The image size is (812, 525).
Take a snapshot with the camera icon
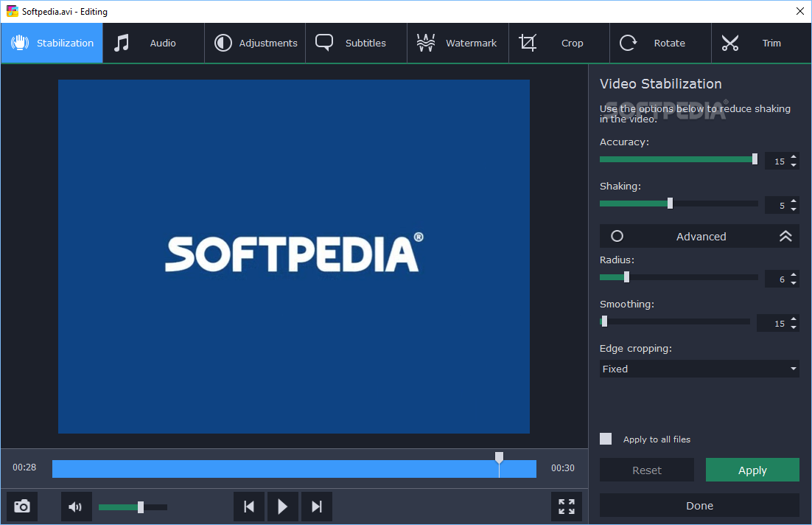(22, 507)
